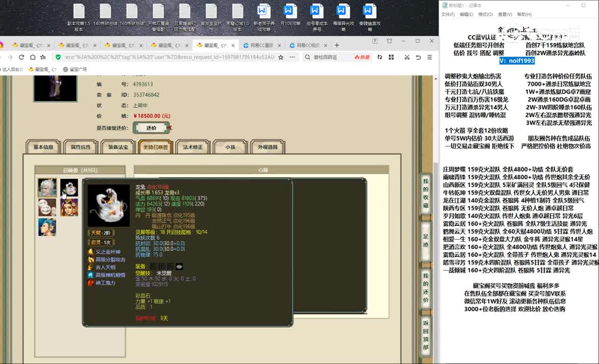Open Notepad 编辑(E) menu
The width and height of the screenshot is (599, 364).
pos(466,14)
